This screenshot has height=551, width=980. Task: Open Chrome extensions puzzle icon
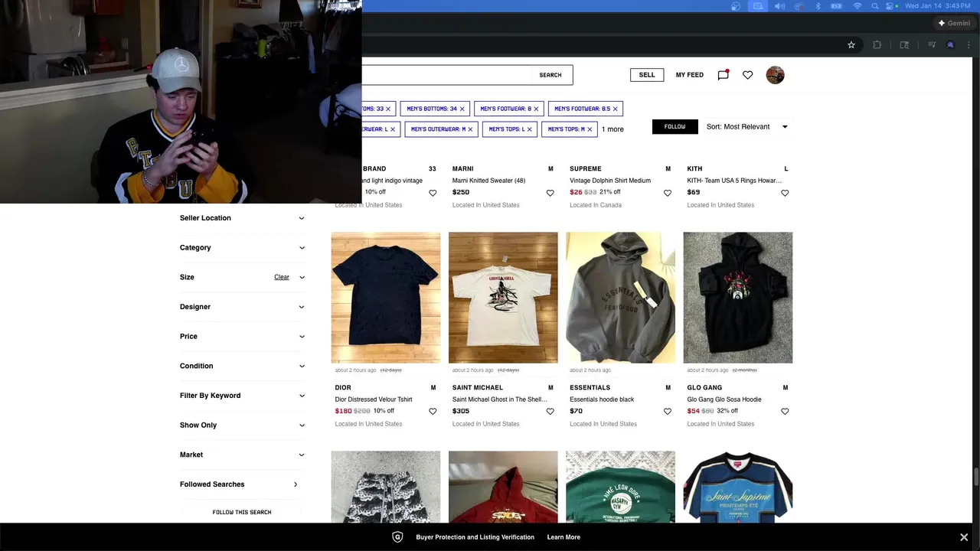tap(877, 45)
